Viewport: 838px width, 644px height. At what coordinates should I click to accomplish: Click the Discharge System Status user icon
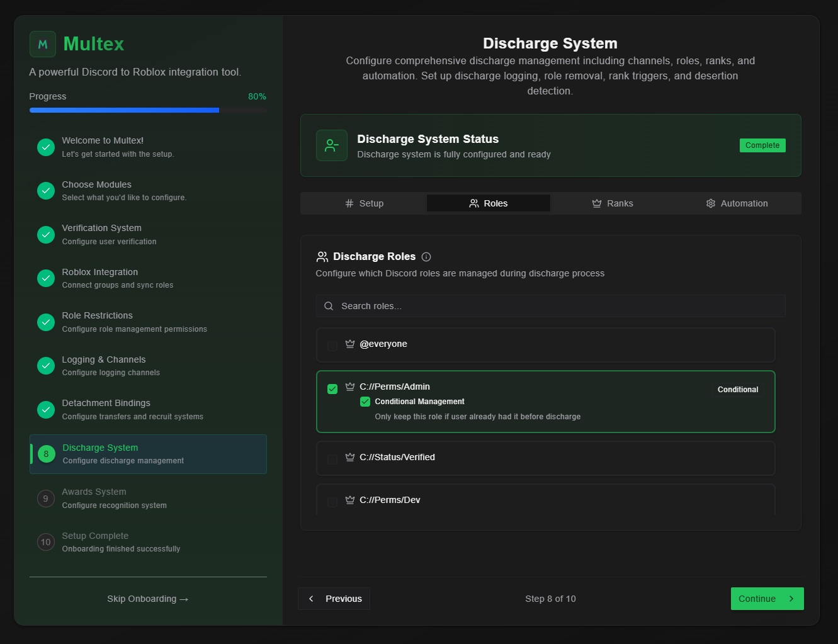click(332, 145)
